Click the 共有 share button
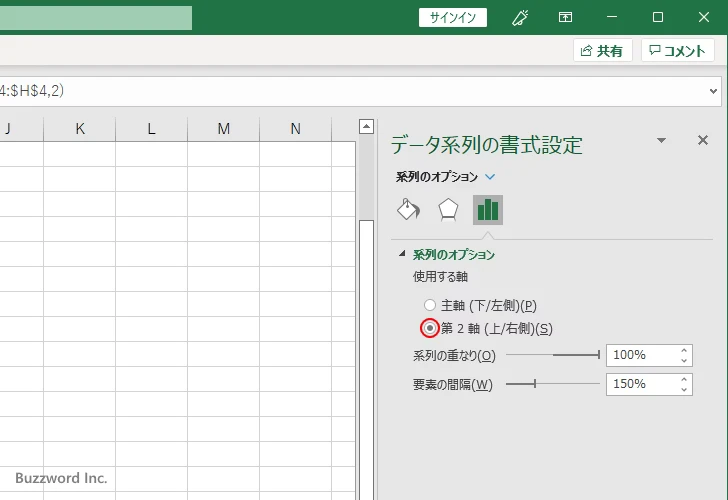 click(x=603, y=50)
